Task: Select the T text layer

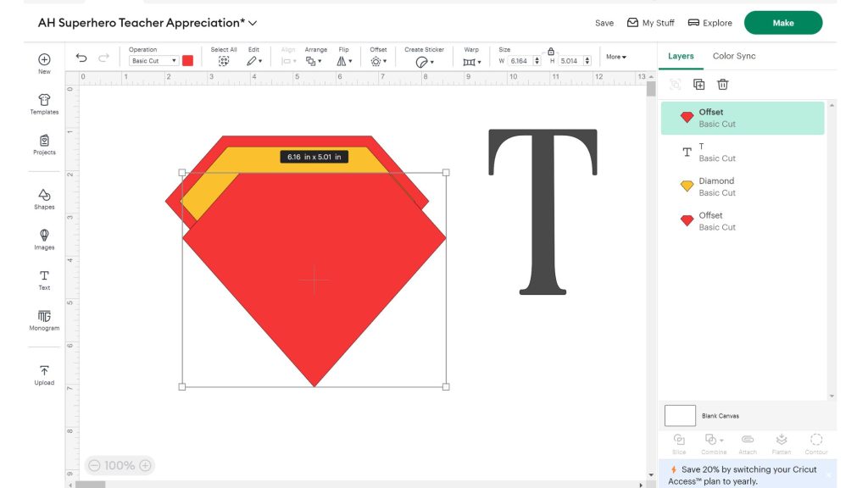Action: [743, 152]
